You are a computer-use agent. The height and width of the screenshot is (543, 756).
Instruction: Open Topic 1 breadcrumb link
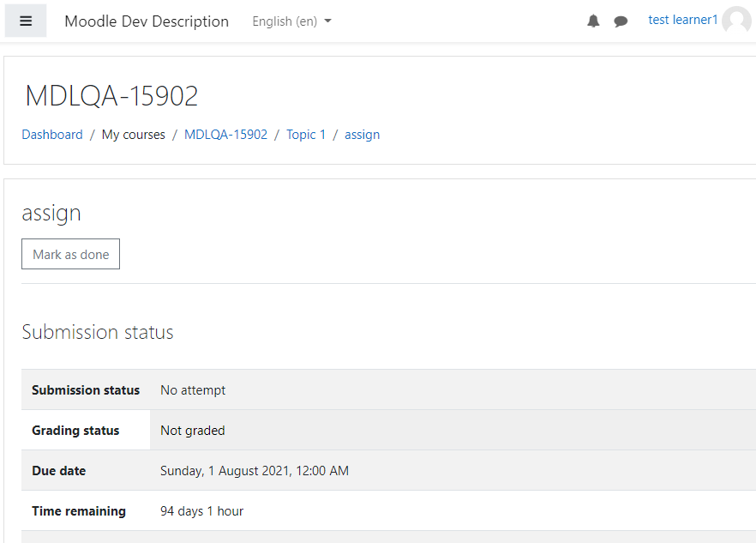pos(306,134)
